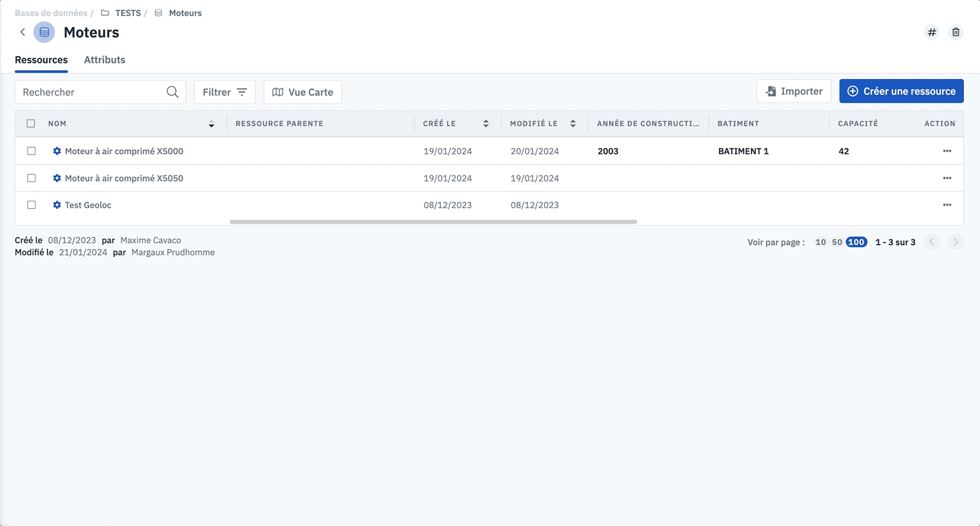Open Bases de données breadcrumb link
This screenshot has height=526, width=980.
click(x=51, y=13)
